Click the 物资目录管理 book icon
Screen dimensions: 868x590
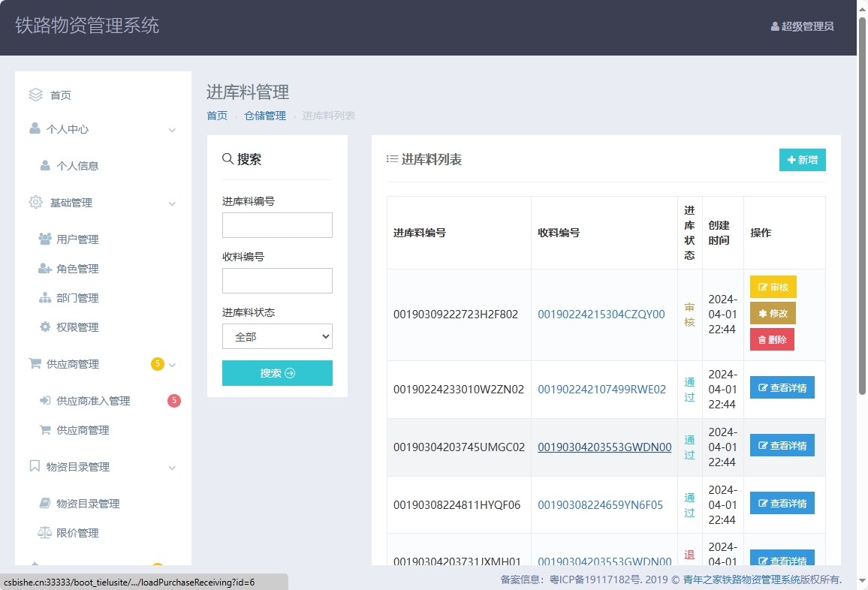click(x=46, y=504)
